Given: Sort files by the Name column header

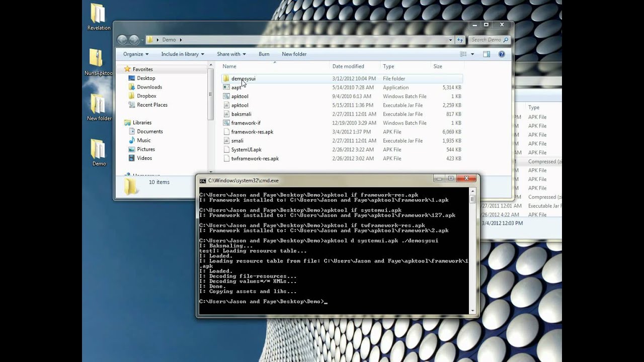Looking at the screenshot, I should point(275,66).
